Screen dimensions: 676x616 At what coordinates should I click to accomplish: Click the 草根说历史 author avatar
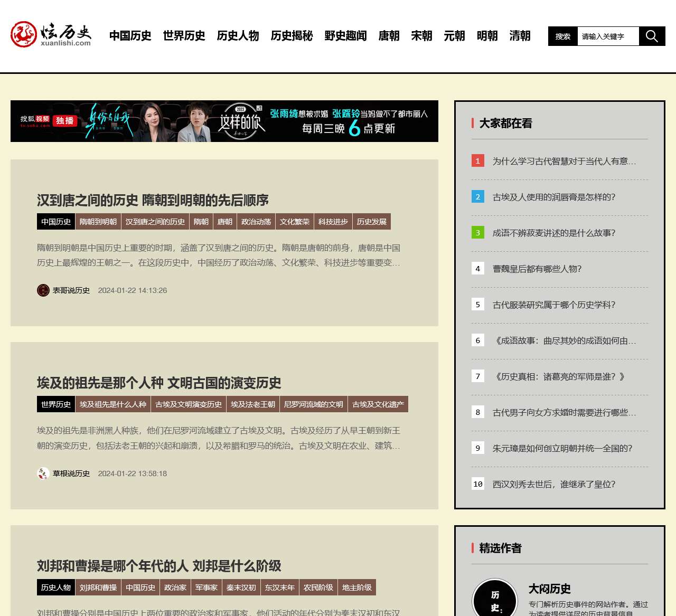43,473
